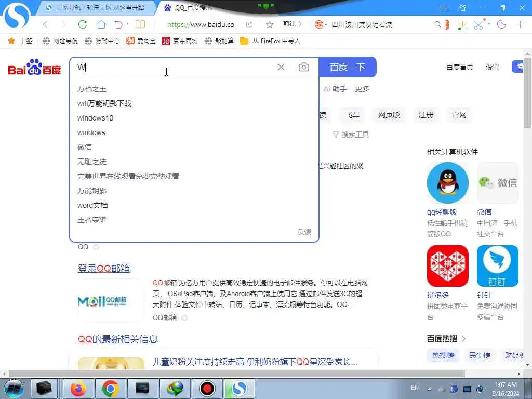Go back with the browser back arrow
The image size is (532, 399).
point(46,24)
